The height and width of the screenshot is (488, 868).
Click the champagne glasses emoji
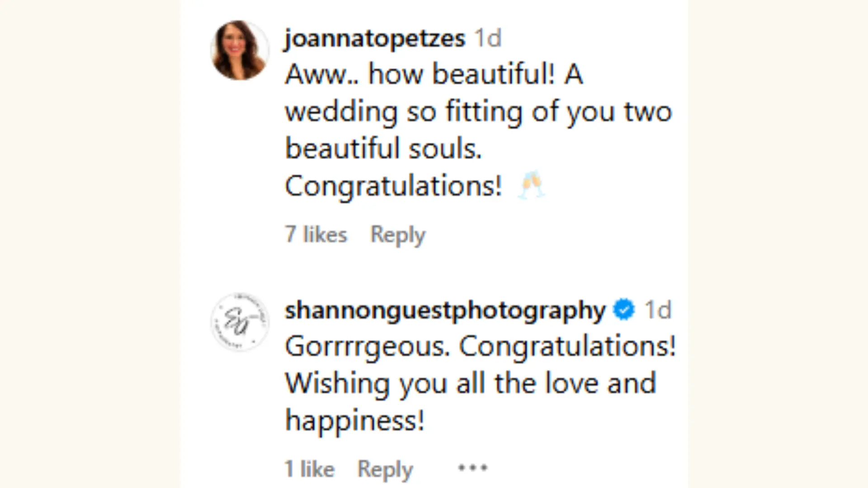tap(532, 185)
